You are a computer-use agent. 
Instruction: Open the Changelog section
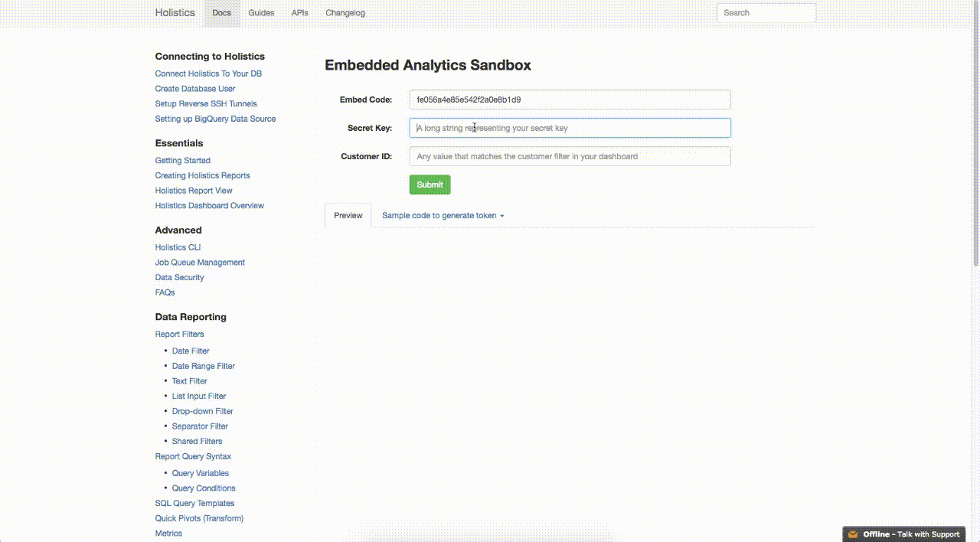click(345, 12)
